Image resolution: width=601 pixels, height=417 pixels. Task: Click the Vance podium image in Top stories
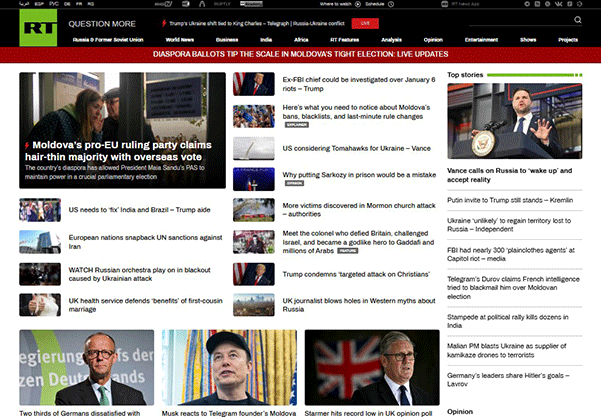tap(514, 121)
